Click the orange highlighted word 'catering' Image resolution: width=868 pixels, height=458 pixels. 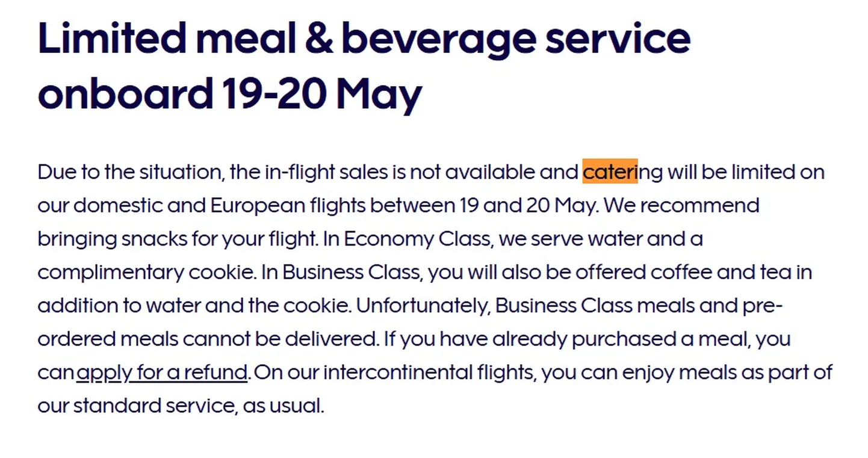[x=622, y=172]
